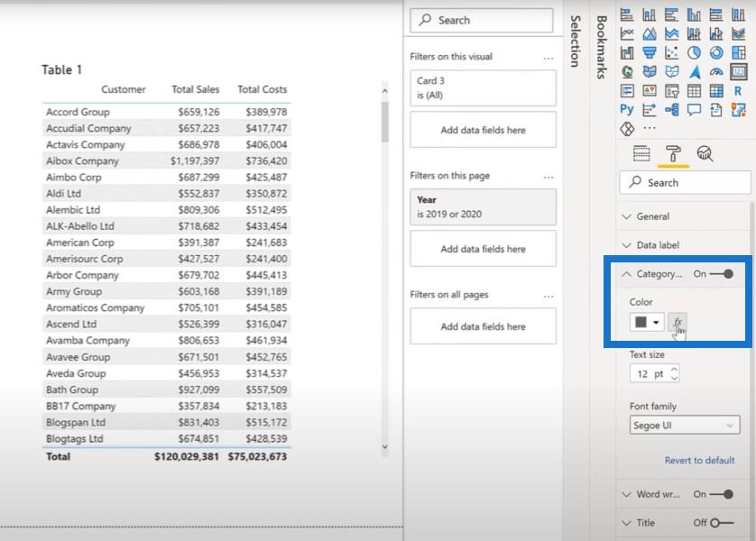Add the Azure map arrow visual

point(694,72)
